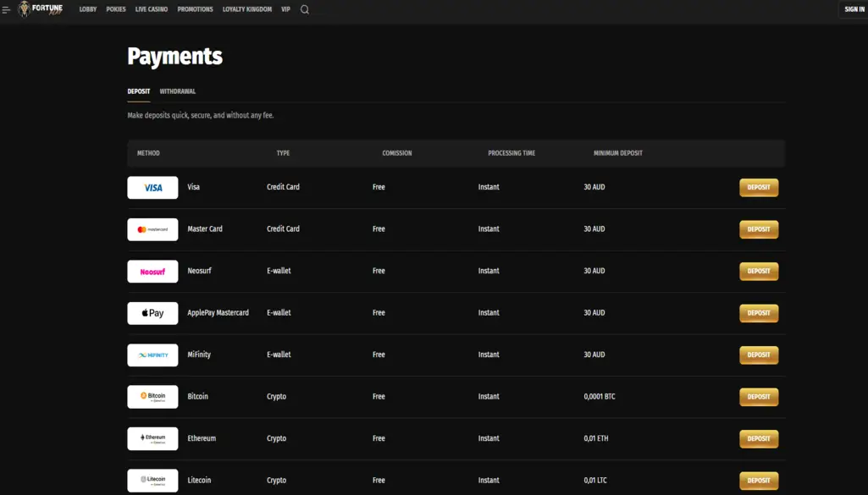Select the Bitcoin crypto icon

pos(152,396)
